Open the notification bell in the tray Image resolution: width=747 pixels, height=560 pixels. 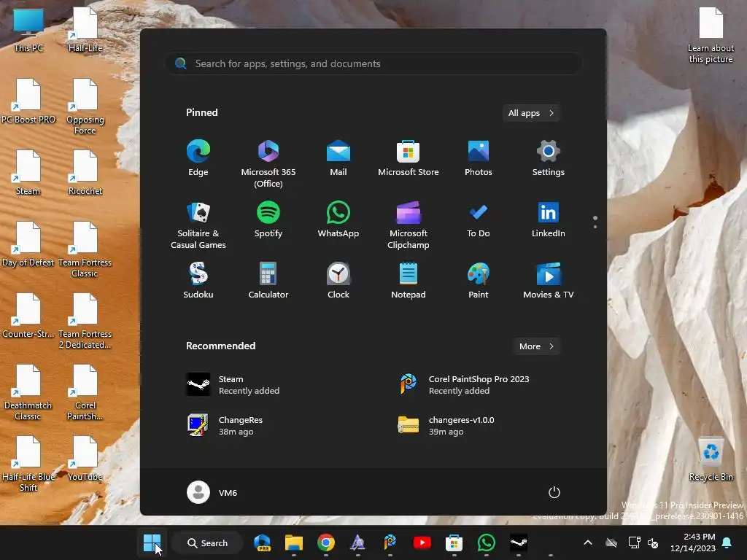(727, 542)
